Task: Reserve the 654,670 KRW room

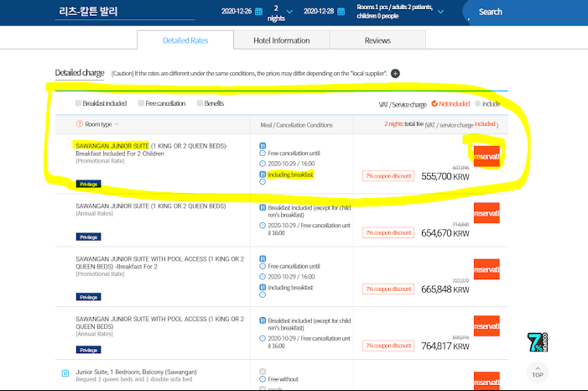Action: (x=487, y=213)
